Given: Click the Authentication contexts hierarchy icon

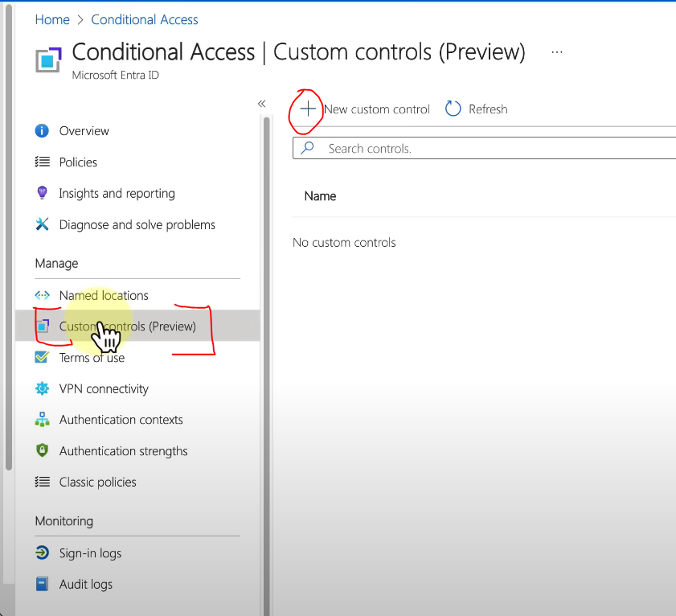Looking at the screenshot, I should (x=43, y=420).
